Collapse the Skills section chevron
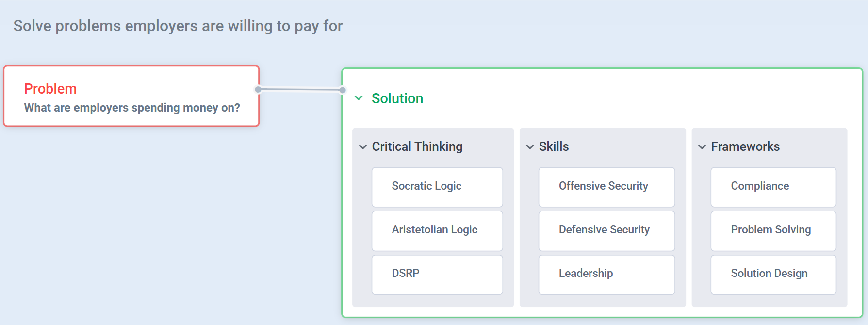Screen dimensions: 868x325 point(530,146)
